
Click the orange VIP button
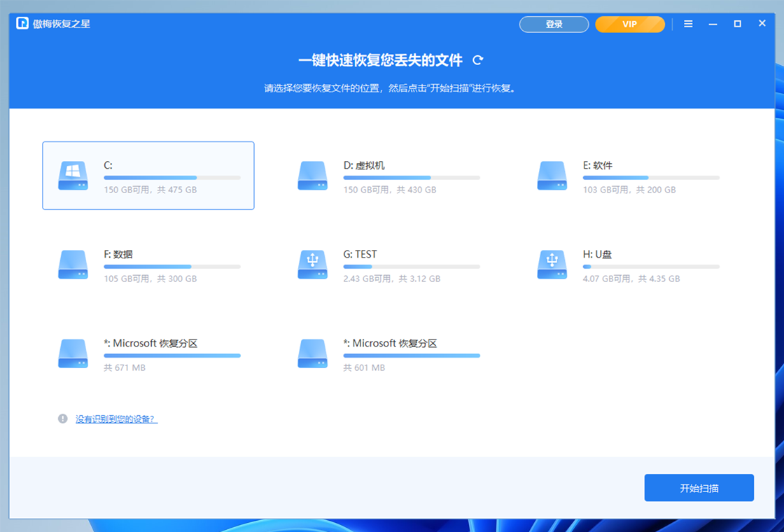pos(630,24)
